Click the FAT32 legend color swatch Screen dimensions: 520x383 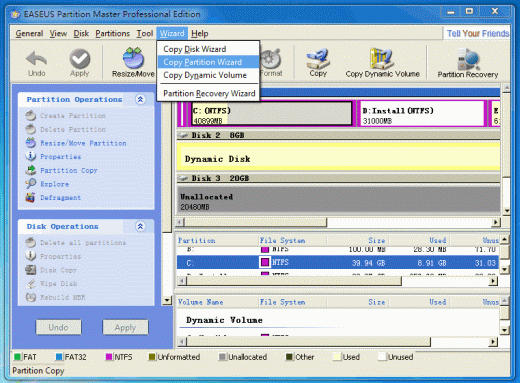[59, 357]
